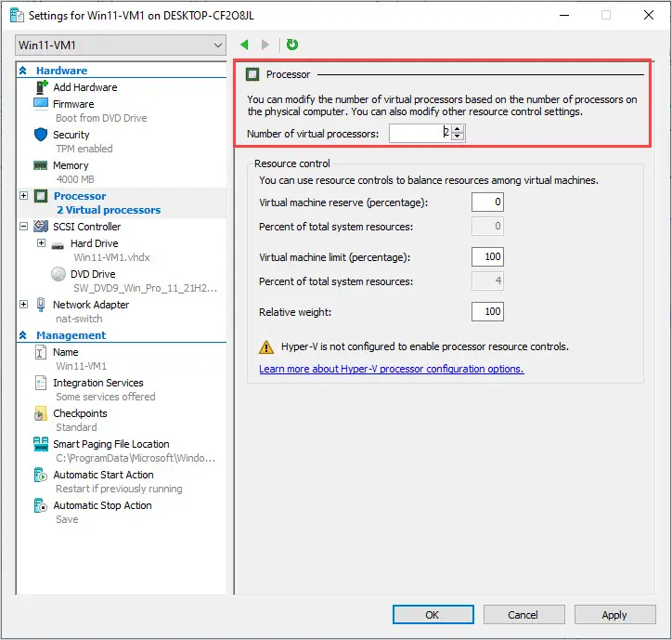Screen dimensions: 672x640
Task: Select the Hard Drive tree item
Action: (95, 243)
